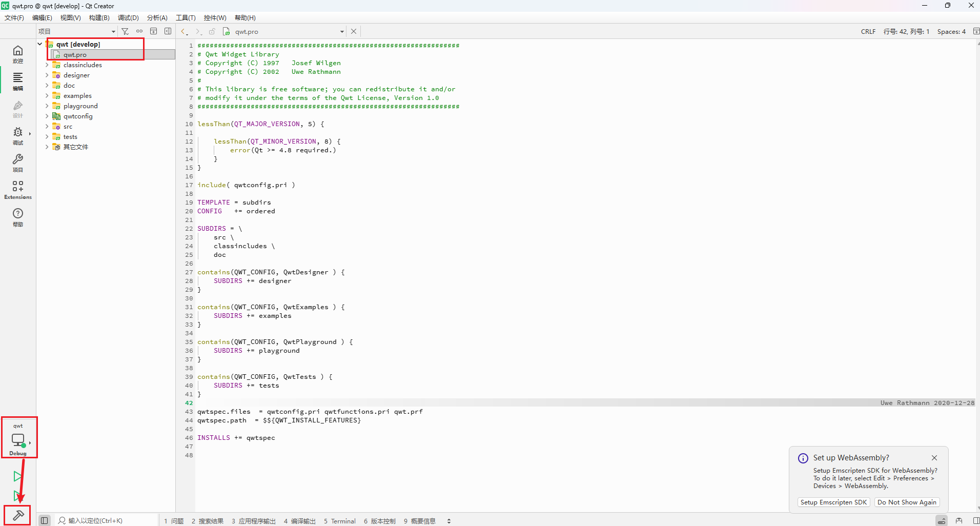Click the Start Debugging run button
The image size is (980, 526).
pyautogui.click(x=18, y=496)
